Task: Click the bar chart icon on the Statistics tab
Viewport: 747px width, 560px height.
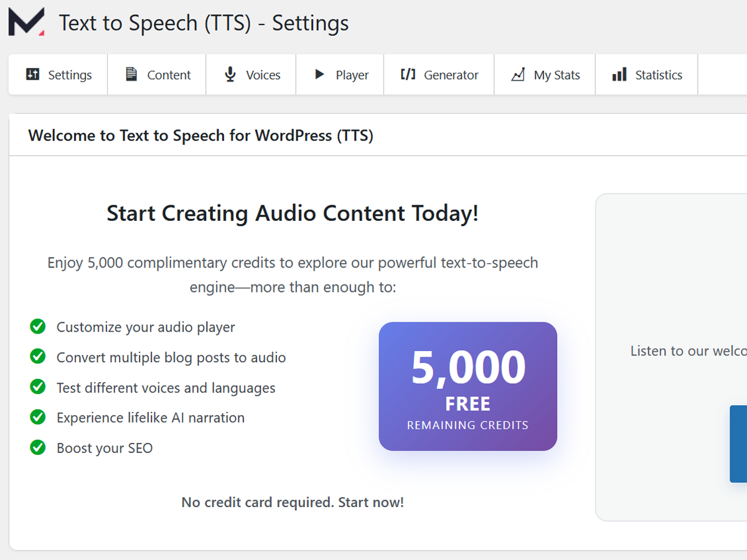Action: pyautogui.click(x=619, y=75)
